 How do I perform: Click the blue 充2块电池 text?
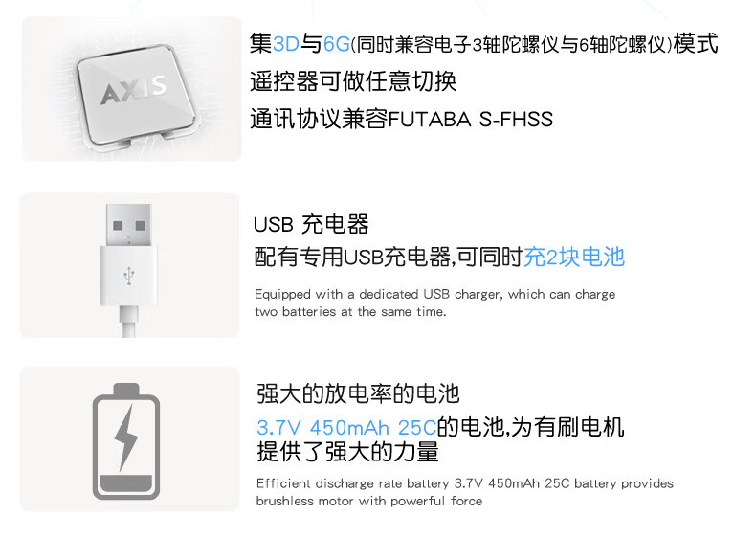click(x=574, y=257)
